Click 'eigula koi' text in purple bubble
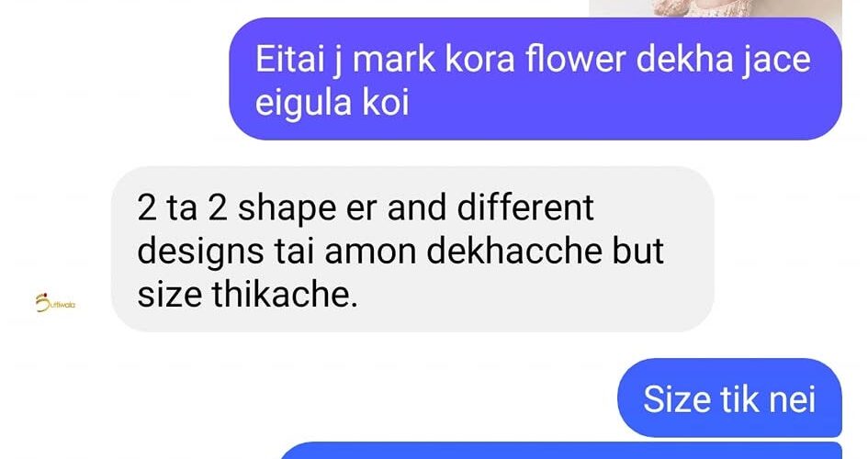The height and width of the screenshot is (459, 868). click(x=333, y=103)
